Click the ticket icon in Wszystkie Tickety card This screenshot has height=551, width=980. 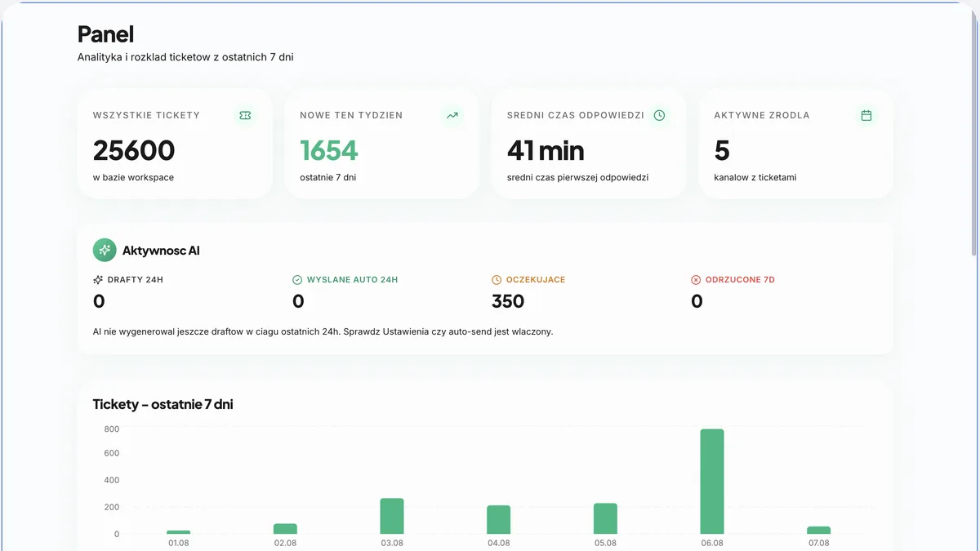point(245,116)
